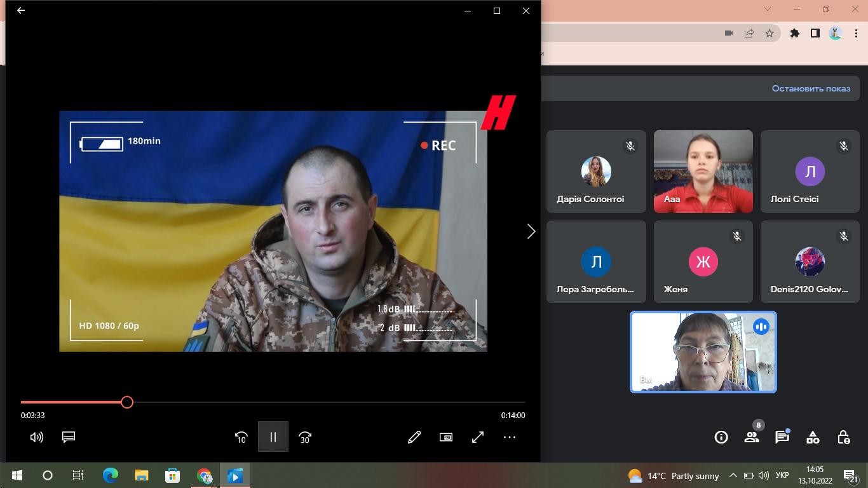Image resolution: width=868 pixels, height=488 pixels.
Task: Open the meeting chat panel
Action: [782, 437]
